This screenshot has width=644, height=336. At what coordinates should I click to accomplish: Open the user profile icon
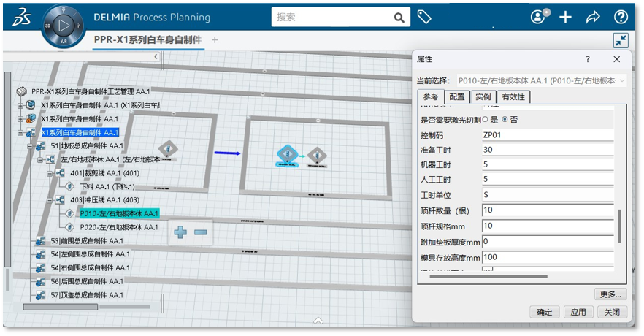(x=538, y=17)
